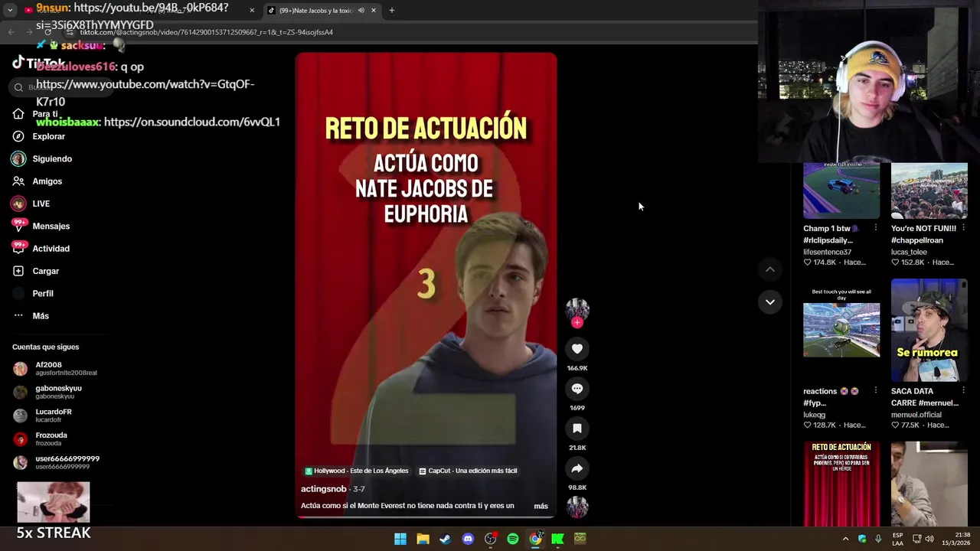The image size is (980, 551).
Task: Follow actingsnob with the red plus button
Action: [577, 322]
